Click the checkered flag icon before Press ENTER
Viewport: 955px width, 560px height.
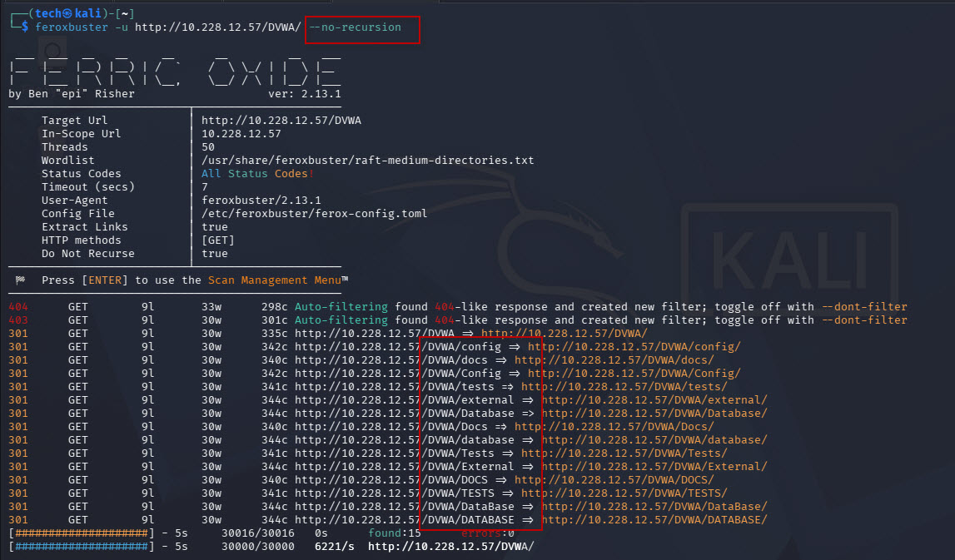pos(20,280)
